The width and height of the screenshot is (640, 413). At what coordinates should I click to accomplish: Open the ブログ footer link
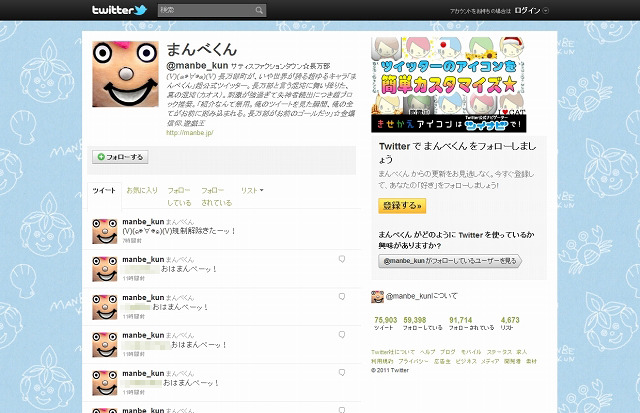448,352
